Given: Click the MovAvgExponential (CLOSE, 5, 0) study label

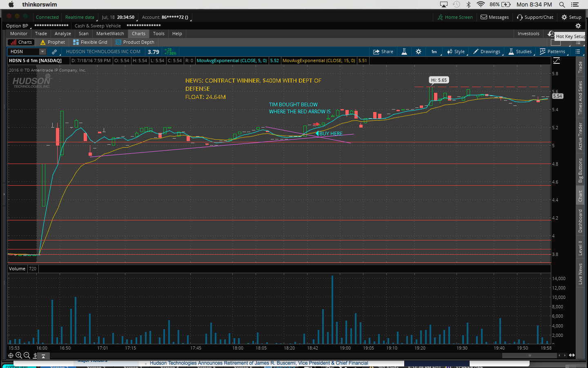Looking at the screenshot, I should pos(232,61).
